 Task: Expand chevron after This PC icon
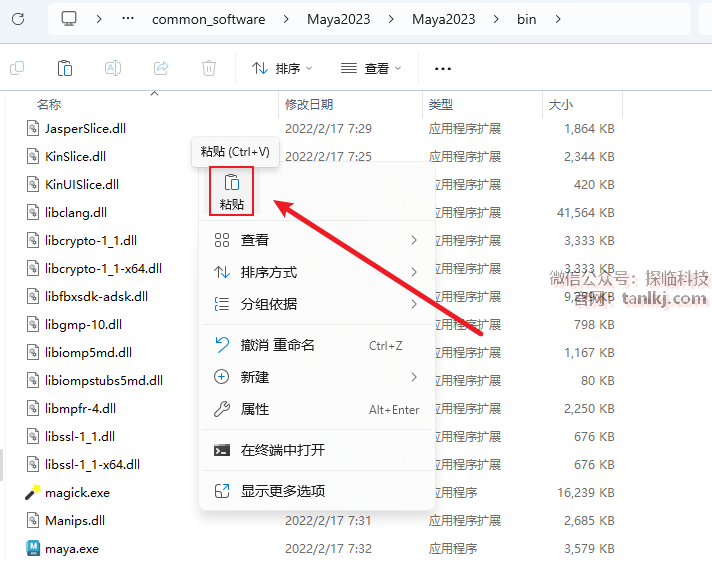(x=99, y=19)
